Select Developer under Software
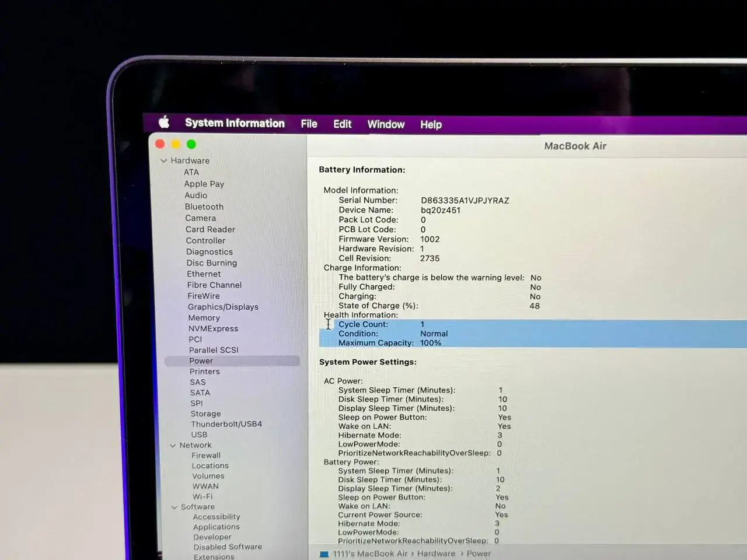 pos(212,537)
